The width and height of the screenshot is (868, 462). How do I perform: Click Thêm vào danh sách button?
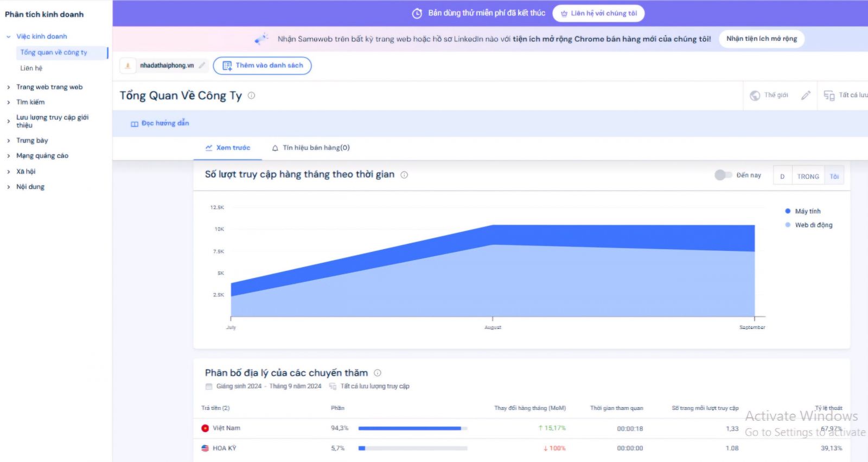tap(262, 66)
